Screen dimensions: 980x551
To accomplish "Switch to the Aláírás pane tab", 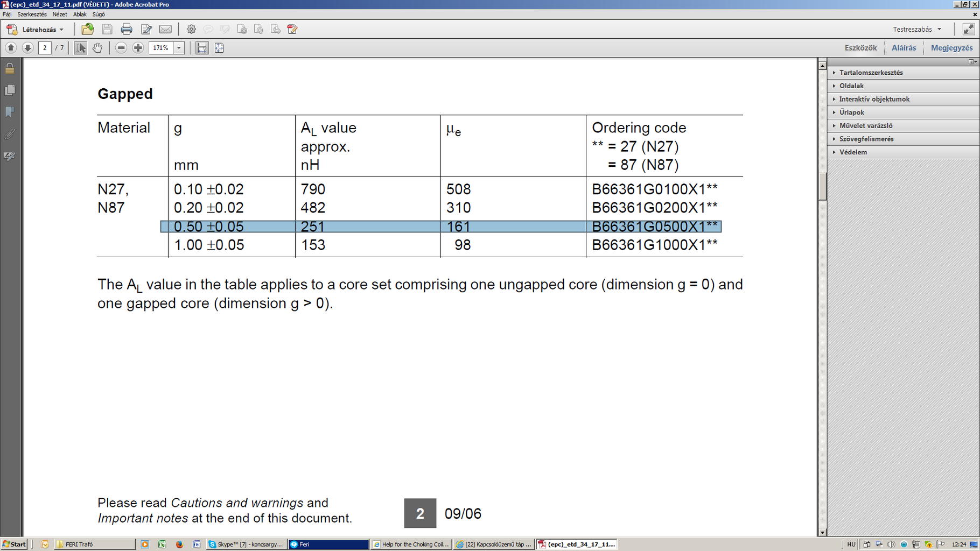I will click(904, 48).
